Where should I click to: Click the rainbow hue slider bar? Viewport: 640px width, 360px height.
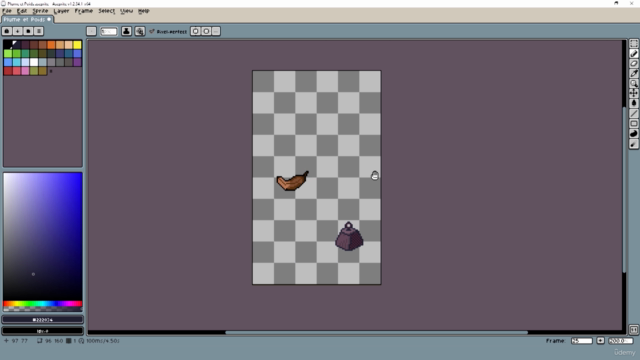tap(43, 304)
